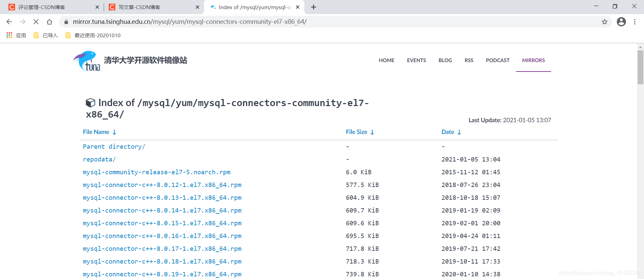Close the Index of /mysql tab
The height and width of the screenshot is (279, 644).
click(298, 7)
